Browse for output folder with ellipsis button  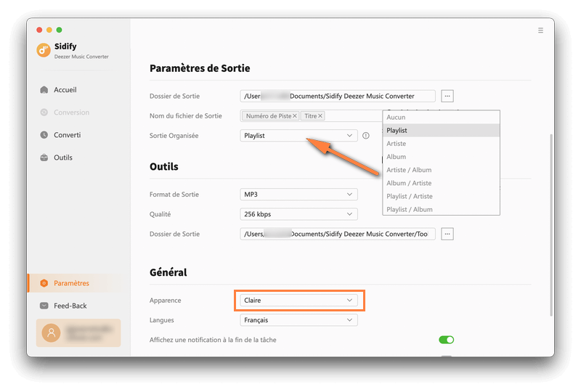click(x=447, y=96)
